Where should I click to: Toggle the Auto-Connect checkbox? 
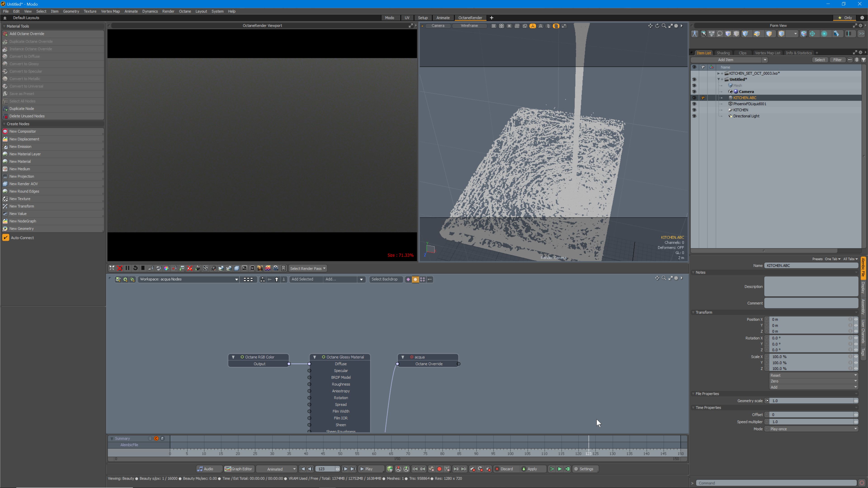6,238
